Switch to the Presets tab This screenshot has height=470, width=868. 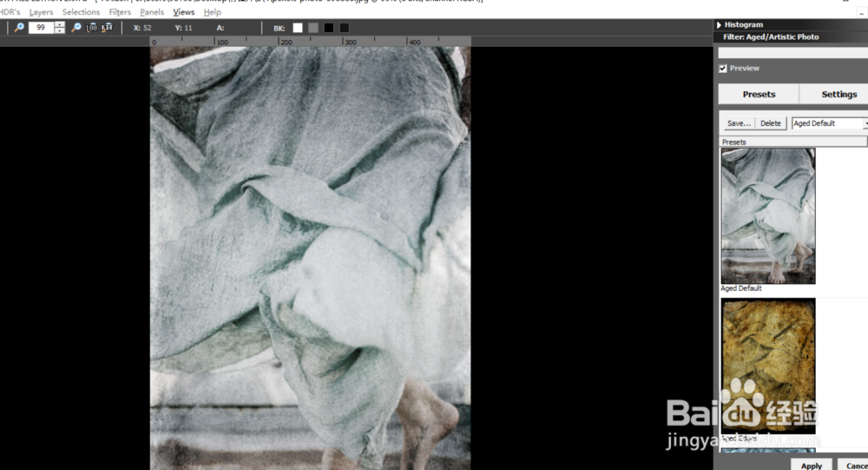(x=759, y=94)
